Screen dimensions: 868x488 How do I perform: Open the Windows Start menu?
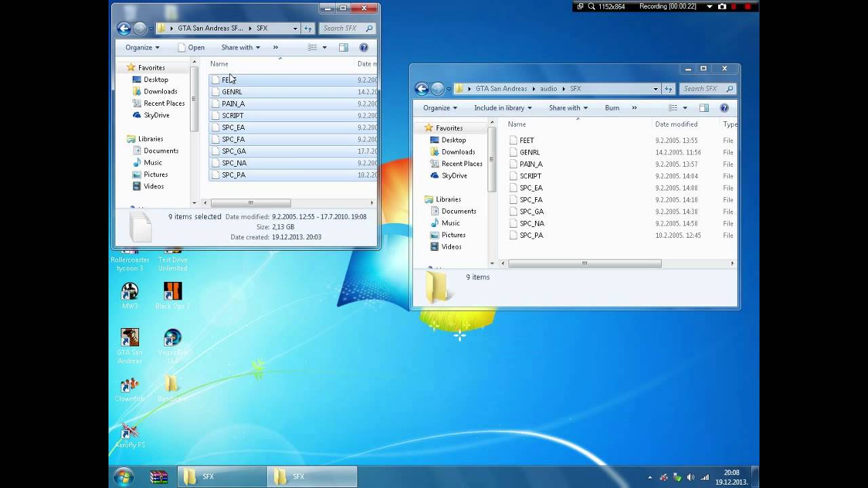123,476
